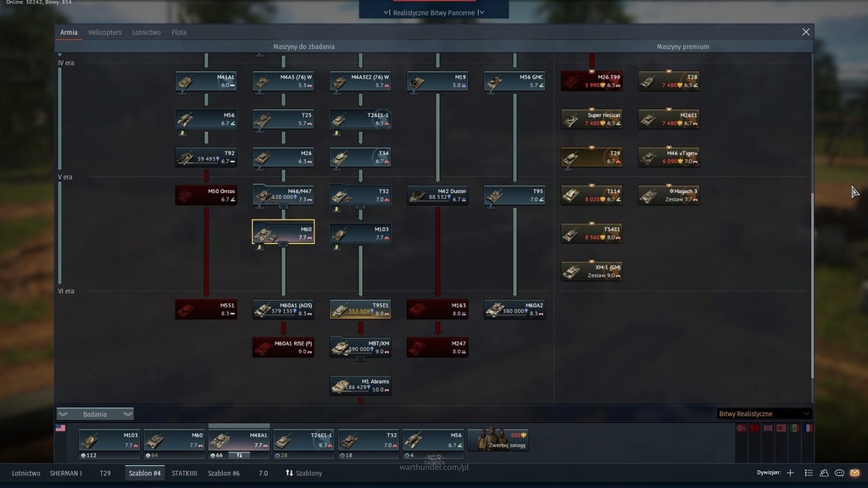Select the T34 vehicle card
Viewport: 868px width, 488px height.
pos(360,157)
